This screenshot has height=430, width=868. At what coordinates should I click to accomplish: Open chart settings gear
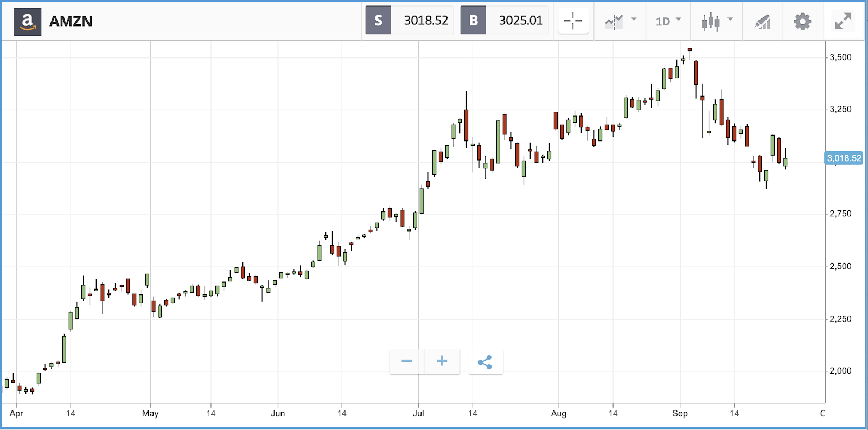[802, 22]
